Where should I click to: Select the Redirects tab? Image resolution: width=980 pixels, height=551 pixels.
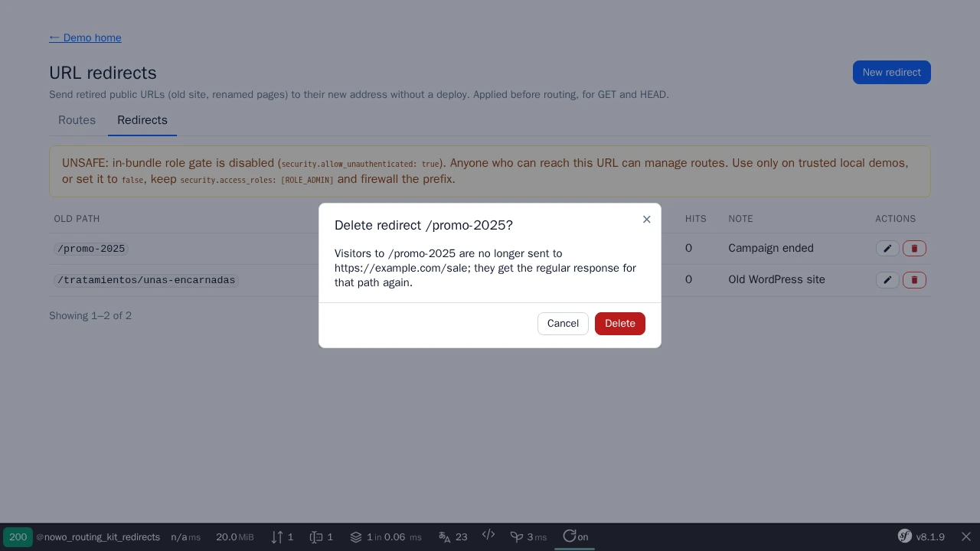142,120
